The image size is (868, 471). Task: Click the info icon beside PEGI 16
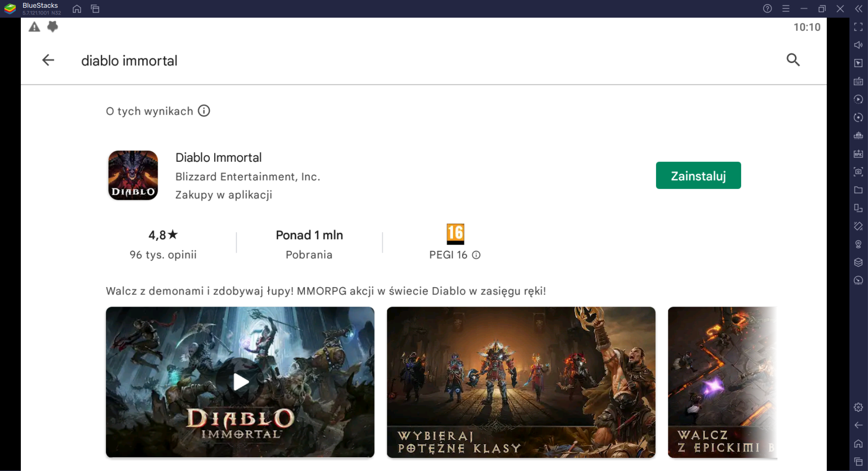pyautogui.click(x=476, y=255)
